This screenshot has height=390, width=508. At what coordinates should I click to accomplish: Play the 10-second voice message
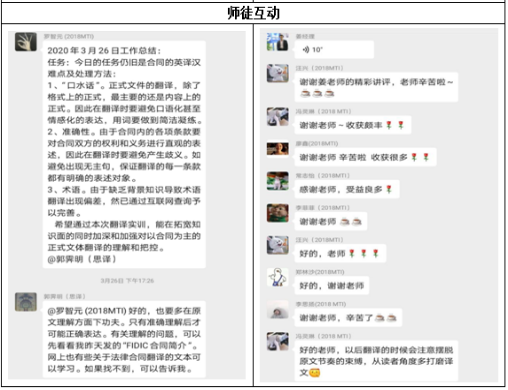[334, 50]
